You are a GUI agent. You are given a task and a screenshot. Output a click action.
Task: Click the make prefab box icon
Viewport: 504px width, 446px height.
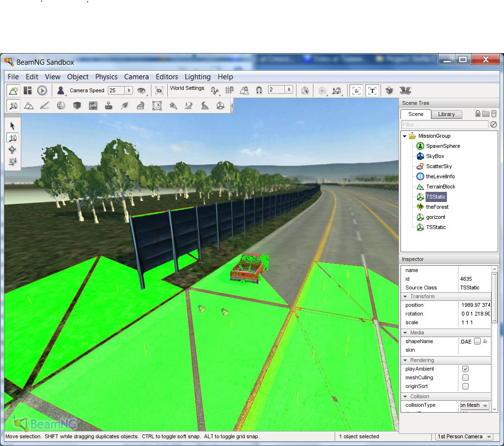pyautogui.click(x=389, y=90)
